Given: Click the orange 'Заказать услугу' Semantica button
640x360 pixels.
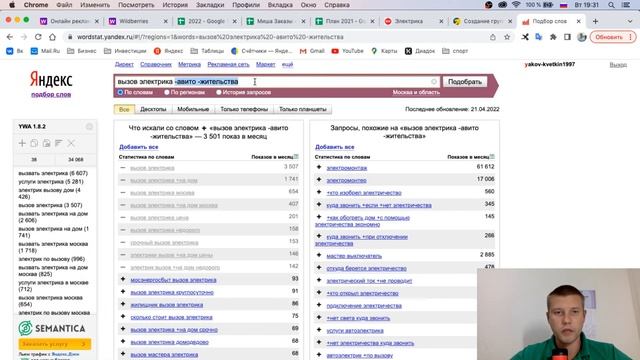Looking at the screenshot, I should tap(55, 344).
